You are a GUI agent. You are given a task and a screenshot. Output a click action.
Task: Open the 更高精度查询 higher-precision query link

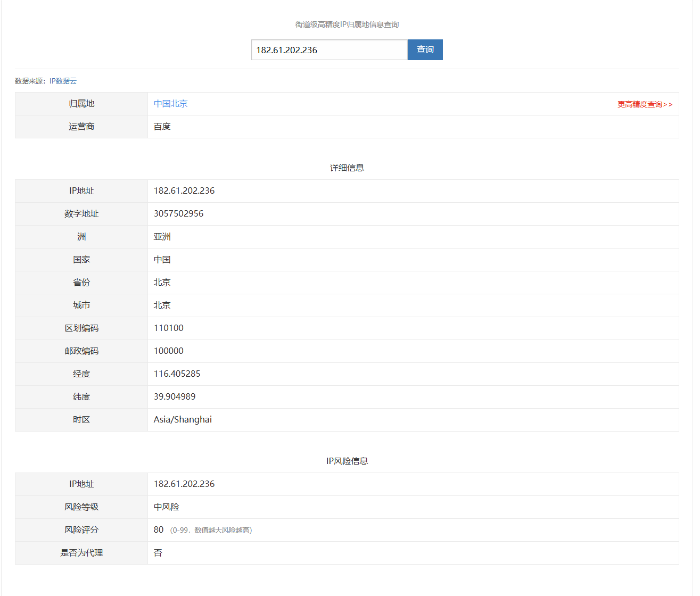[645, 104]
